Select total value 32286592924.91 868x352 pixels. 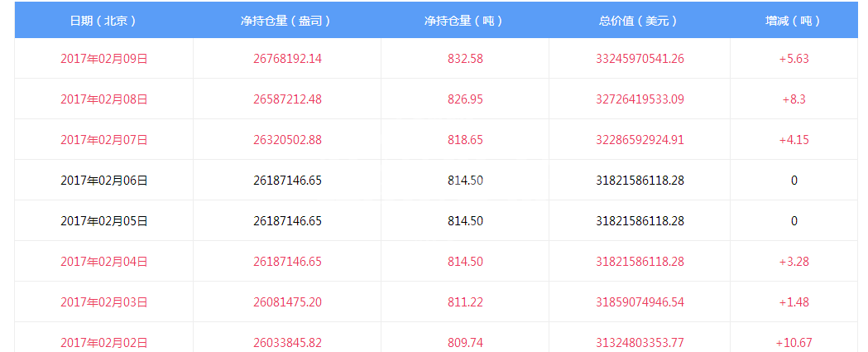click(640, 140)
